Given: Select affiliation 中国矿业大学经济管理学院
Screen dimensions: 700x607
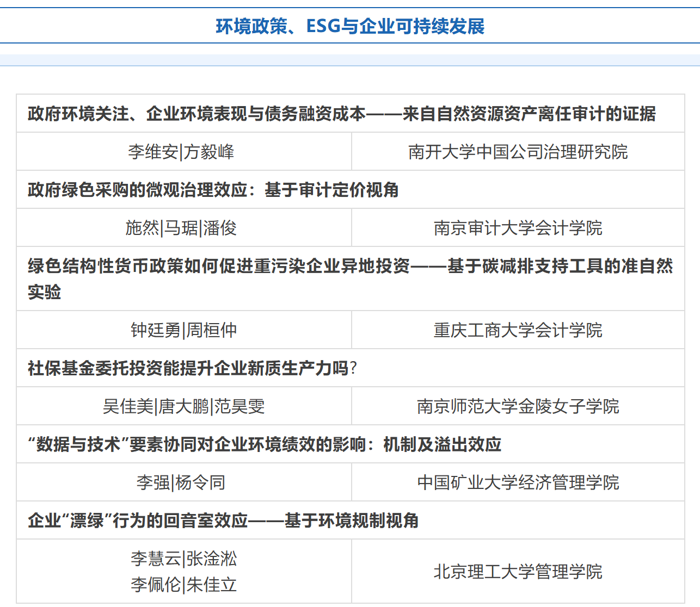Looking at the screenshot, I should coord(518,482).
